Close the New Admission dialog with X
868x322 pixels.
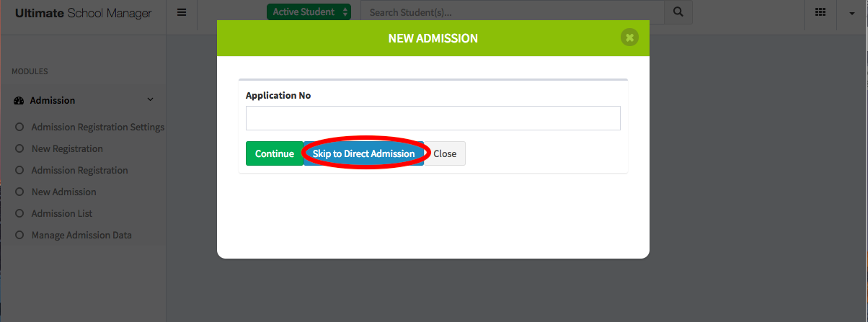point(629,37)
